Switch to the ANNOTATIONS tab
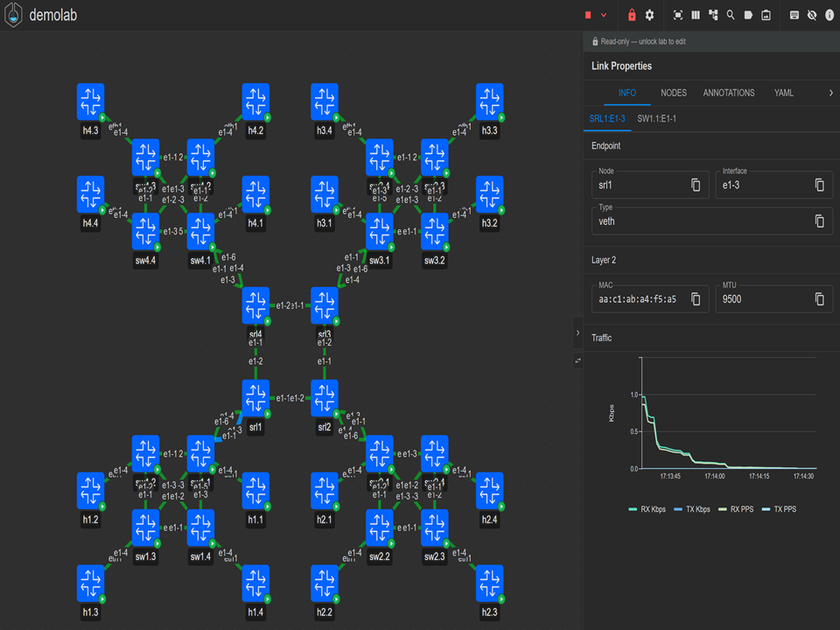Image resolution: width=840 pixels, height=630 pixels. point(729,93)
